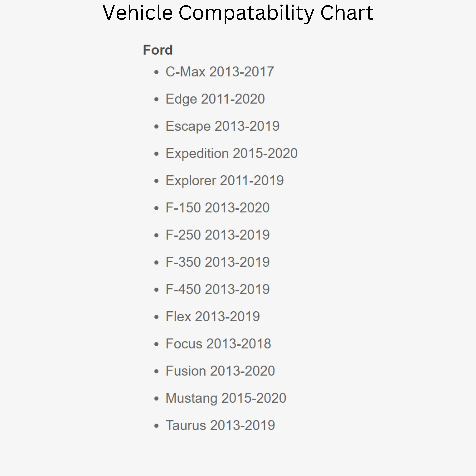Click the F-250 2013-2019 entry
Screen dimensions: 476x476
click(x=218, y=235)
